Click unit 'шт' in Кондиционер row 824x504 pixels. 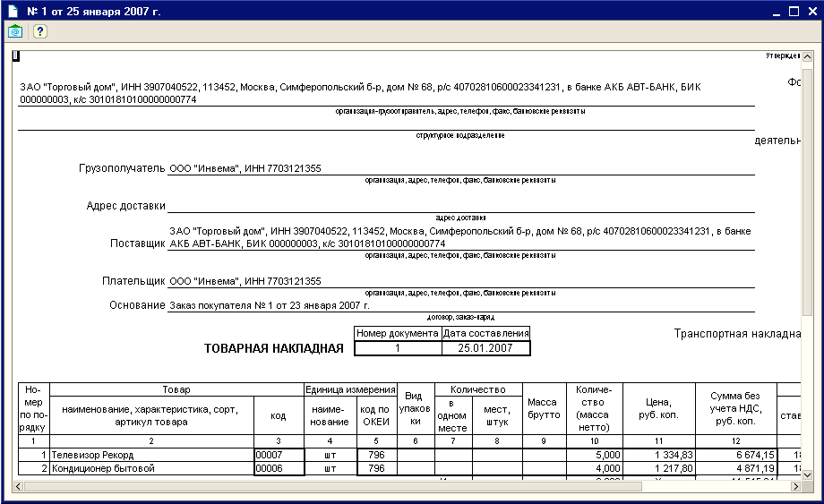point(330,468)
